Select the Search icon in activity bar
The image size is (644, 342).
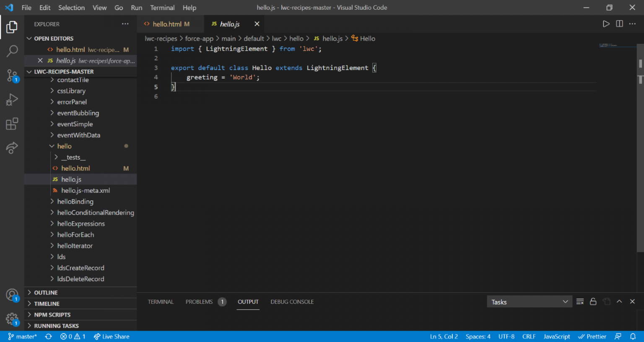coord(12,51)
